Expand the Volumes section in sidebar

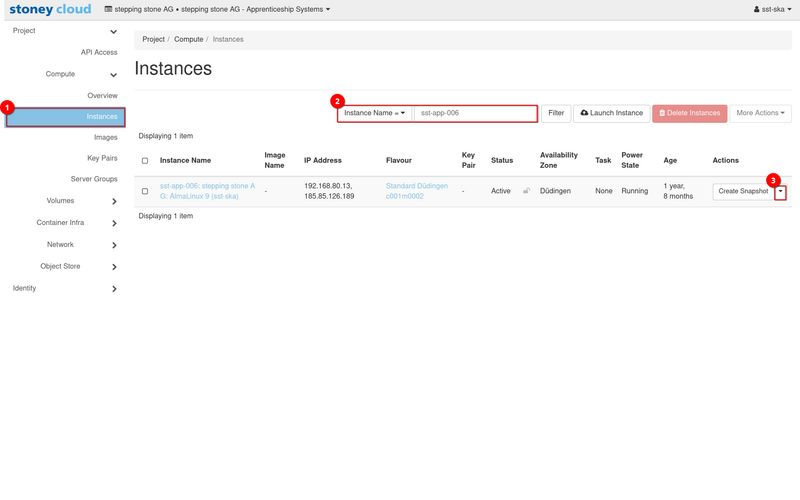(61, 201)
